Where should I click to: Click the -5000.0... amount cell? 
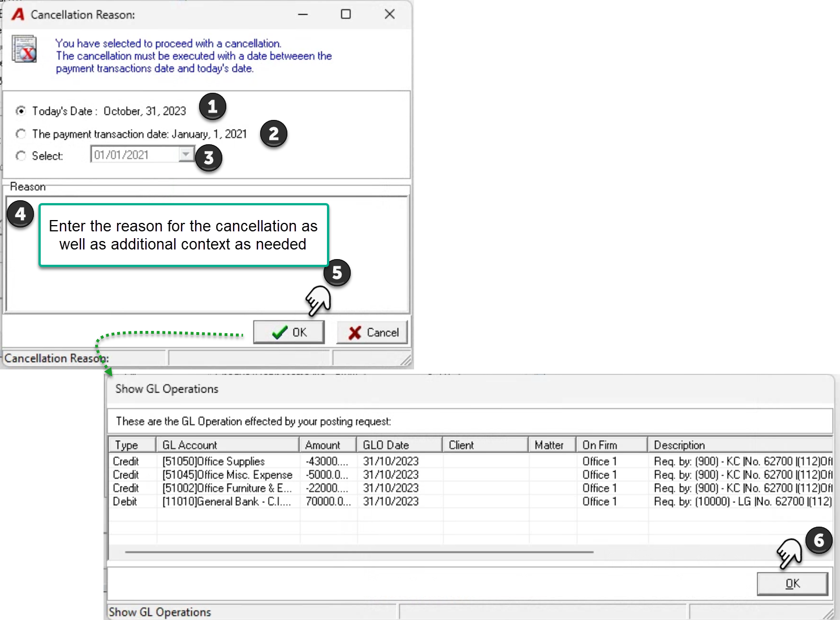[328, 475]
